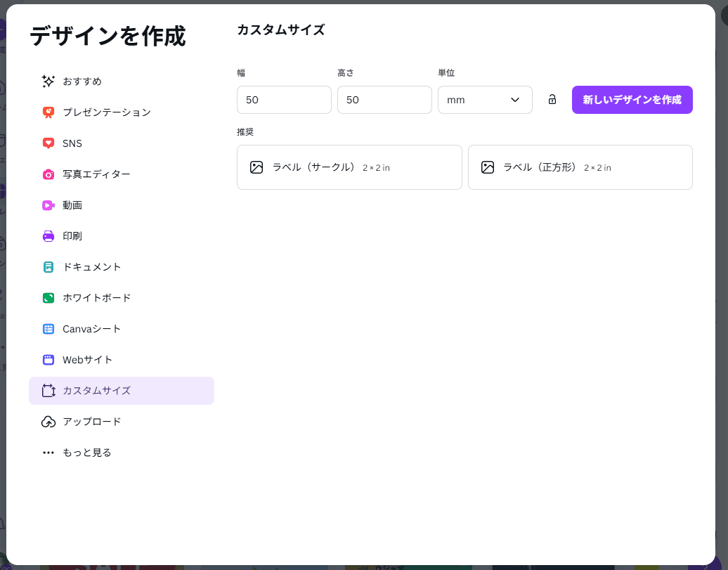Click the SNS megaphone icon

tap(48, 143)
